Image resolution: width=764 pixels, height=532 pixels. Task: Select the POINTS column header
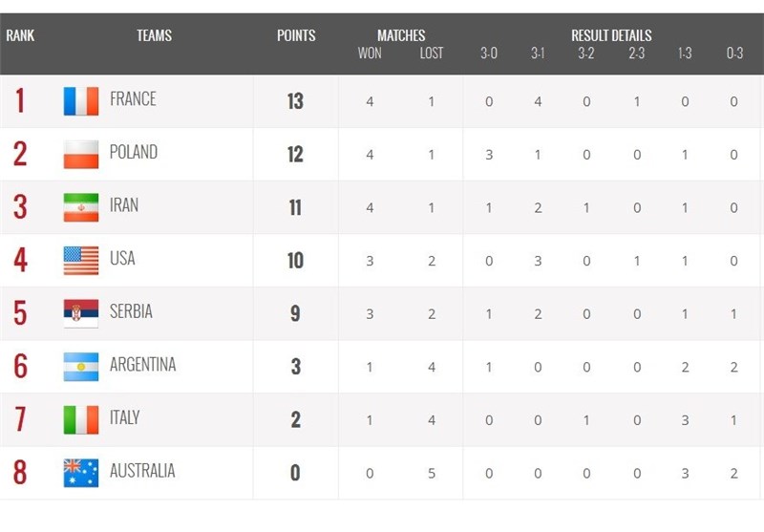click(x=296, y=35)
